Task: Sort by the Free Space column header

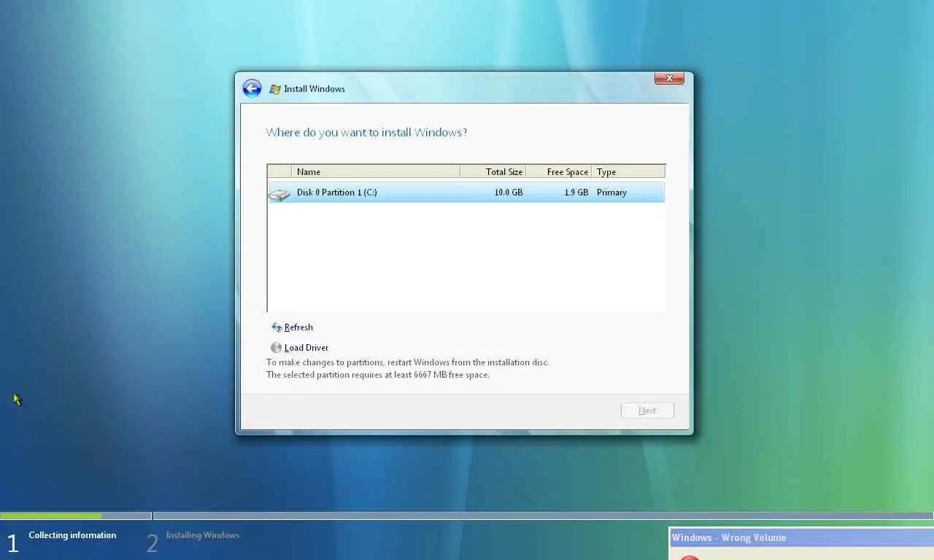Action: (x=559, y=171)
